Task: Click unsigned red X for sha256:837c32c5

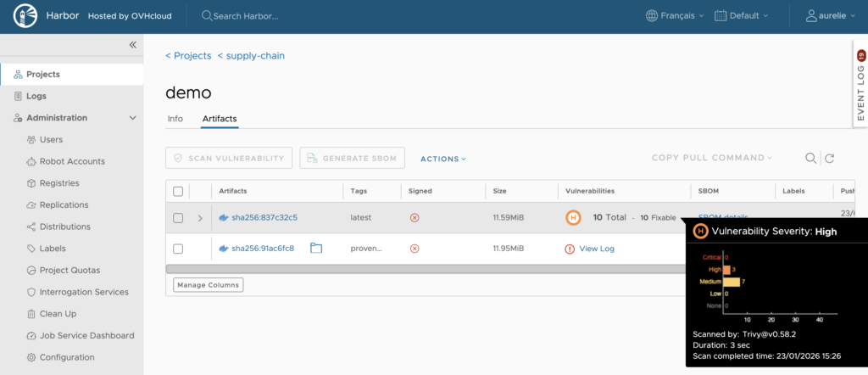Action: (x=415, y=218)
